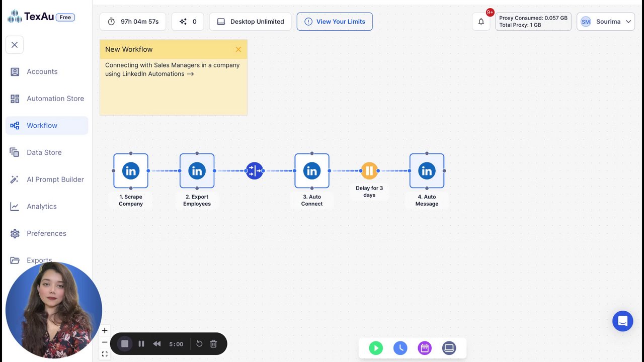This screenshot has height=362, width=644.
Task: Select the Scrape Company LinkedIn node
Action: click(x=131, y=171)
